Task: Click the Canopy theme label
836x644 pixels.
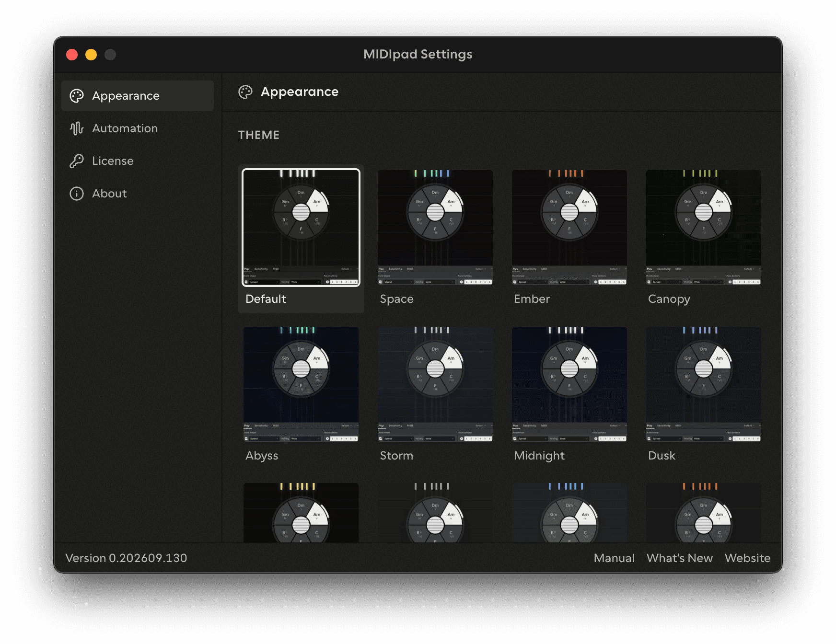Action: tap(669, 299)
